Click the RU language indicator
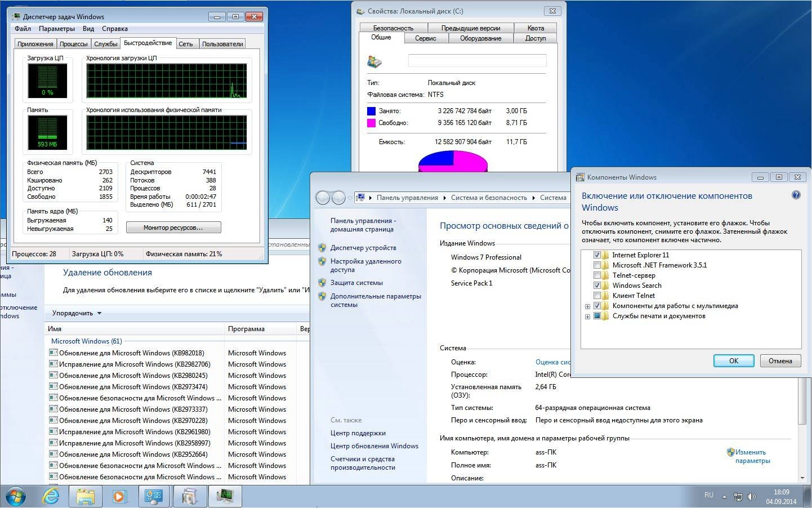This screenshot has height=508, width=812. 708,495
